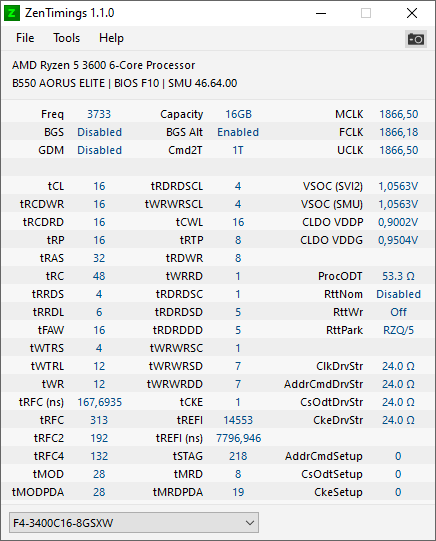Click the FCLK value 1866,18
The width and height of the screenshot is (436, 541).
click(399, 132)
